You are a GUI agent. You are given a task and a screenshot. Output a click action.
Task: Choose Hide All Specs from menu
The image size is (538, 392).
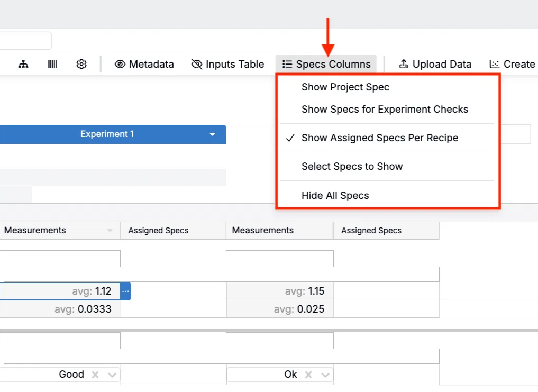coord(335,196)
